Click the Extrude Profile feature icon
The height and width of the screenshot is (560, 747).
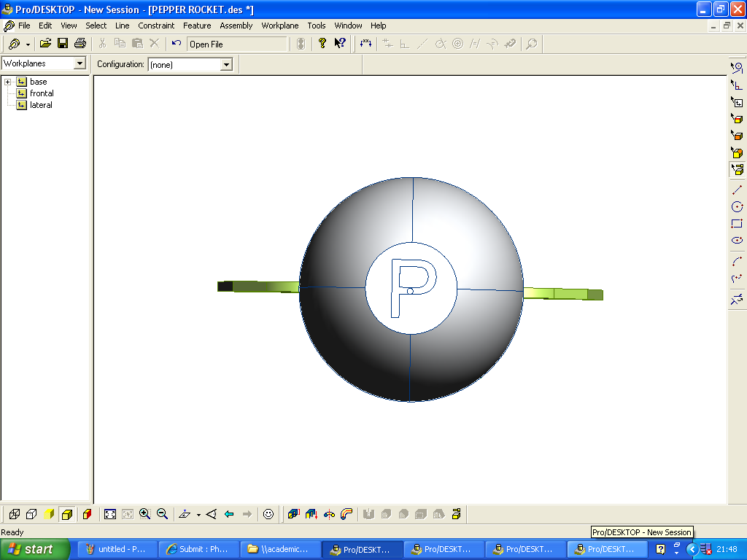coord(293,514)
